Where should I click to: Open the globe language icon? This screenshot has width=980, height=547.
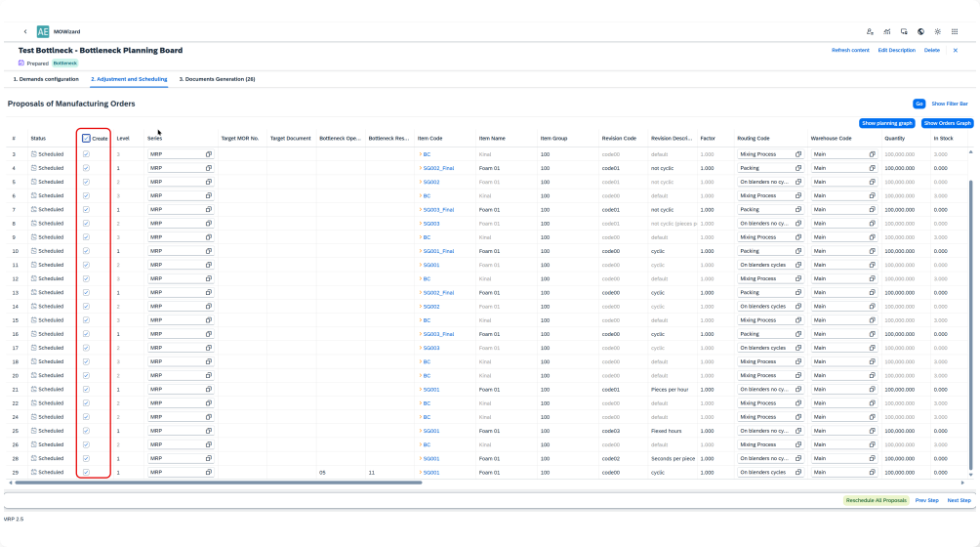click(x=920, y=31)
